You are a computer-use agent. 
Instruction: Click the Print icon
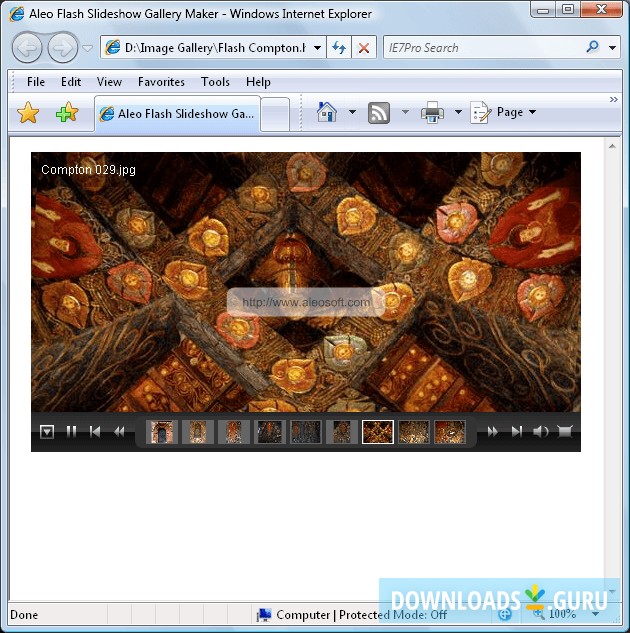[432, 113]
